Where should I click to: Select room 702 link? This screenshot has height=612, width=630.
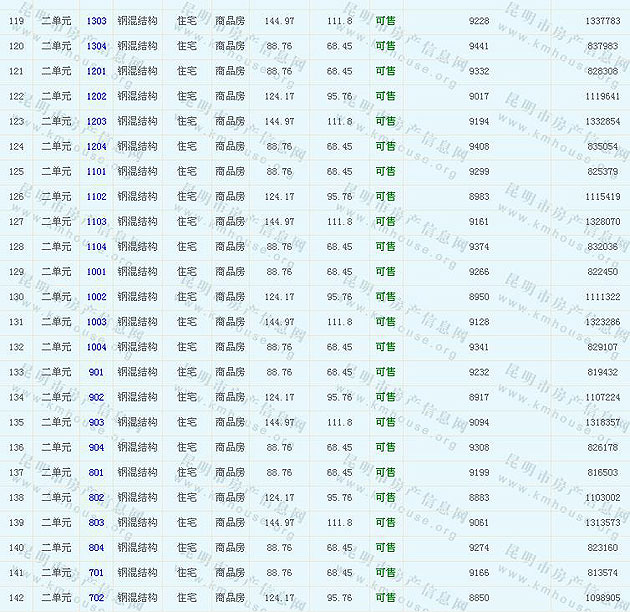[96, 598]
